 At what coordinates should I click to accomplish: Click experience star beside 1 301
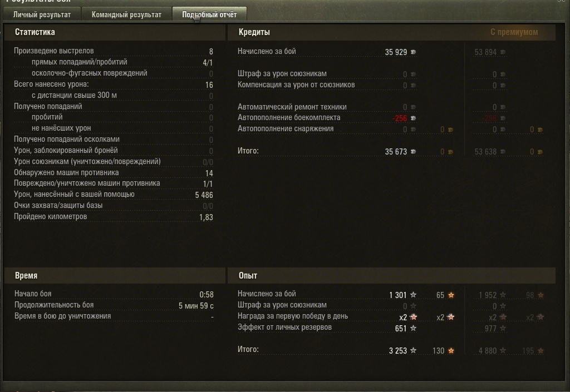click(x=414, y=295)
